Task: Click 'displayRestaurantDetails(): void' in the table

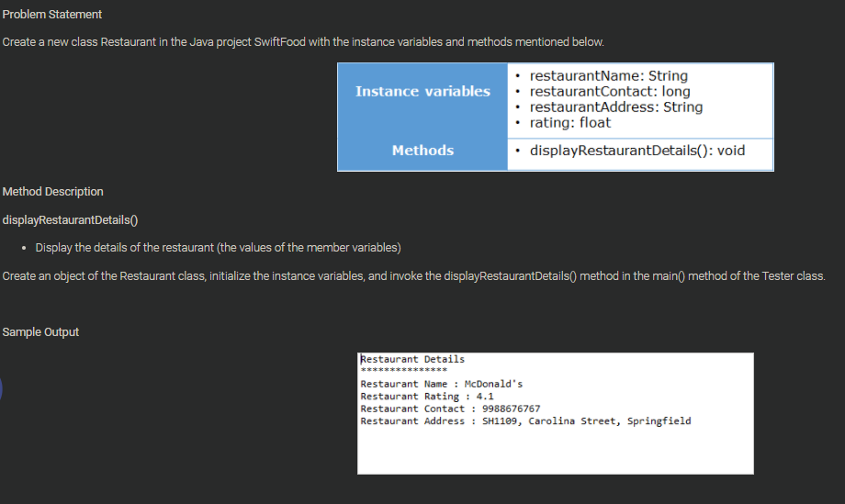Action: (637, 151)
